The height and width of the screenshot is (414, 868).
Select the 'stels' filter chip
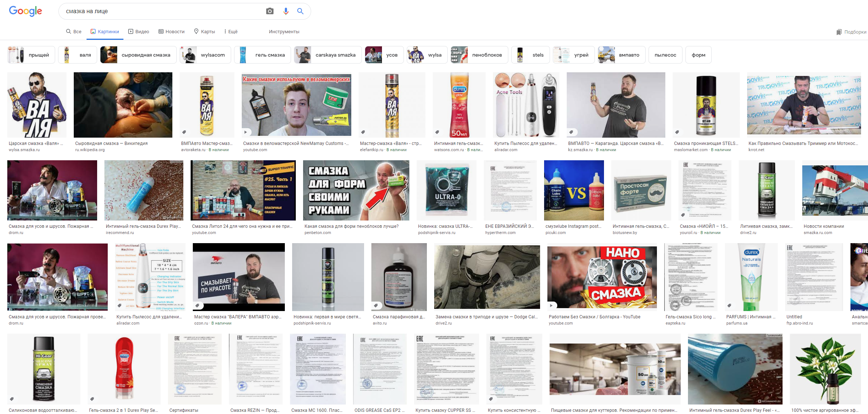[530, 55]
